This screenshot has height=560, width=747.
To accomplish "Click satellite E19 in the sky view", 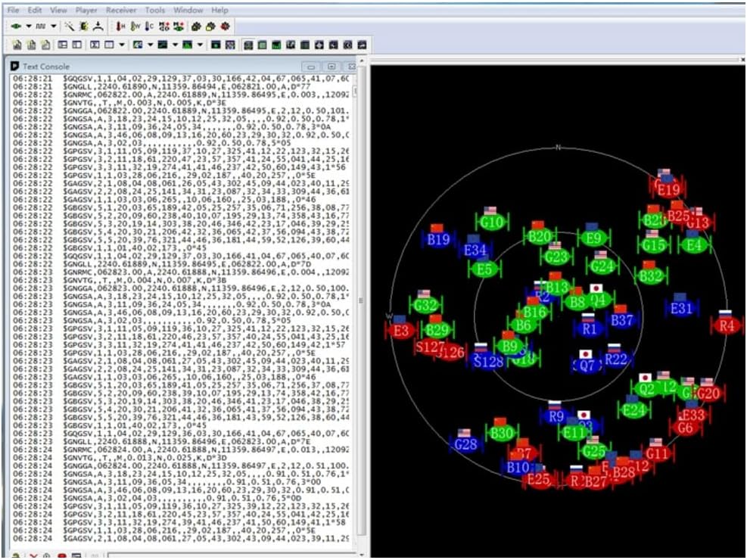I will tap(668, 190).
